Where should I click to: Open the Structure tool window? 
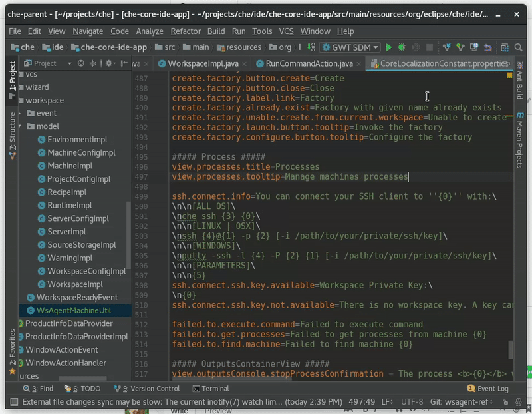coord(12,136)
